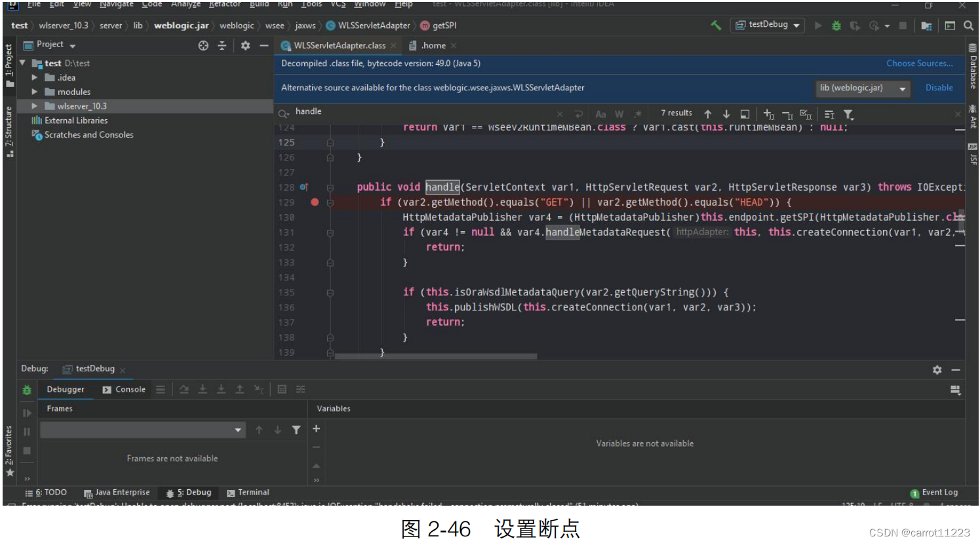Open the testDebug run configuration dropdown
The width and height of the screenshot is (980, 543).
point(768,25)
